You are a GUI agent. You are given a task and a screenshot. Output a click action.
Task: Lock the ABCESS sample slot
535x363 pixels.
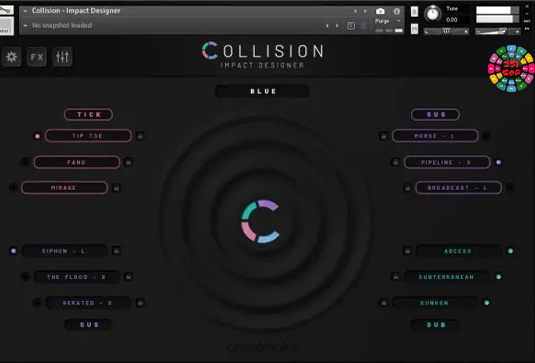407,251
